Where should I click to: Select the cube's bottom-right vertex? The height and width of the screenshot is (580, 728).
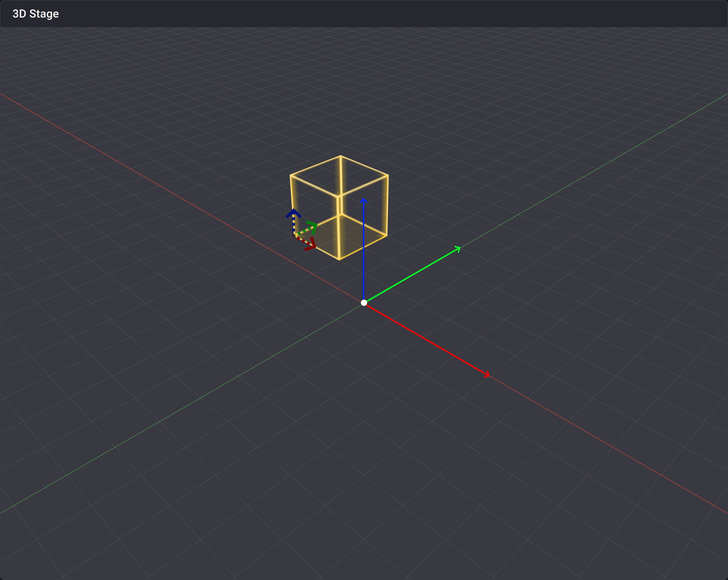pos(387,235)
